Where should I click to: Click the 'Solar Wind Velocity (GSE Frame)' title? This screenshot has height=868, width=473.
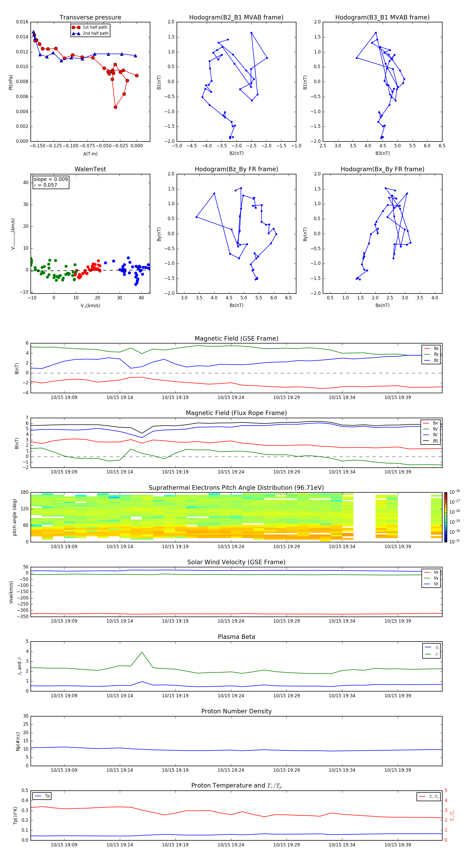(x=236, y=562)
